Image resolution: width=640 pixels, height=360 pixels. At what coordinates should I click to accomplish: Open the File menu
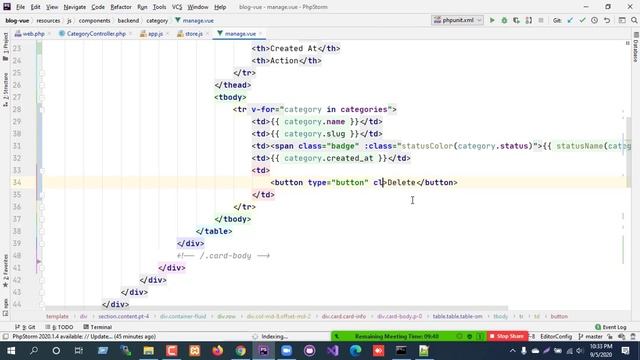pos(20,7)
